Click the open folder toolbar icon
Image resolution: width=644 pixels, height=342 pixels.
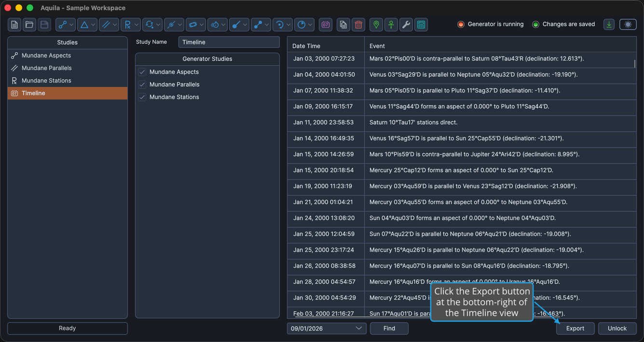pos(29,25)
